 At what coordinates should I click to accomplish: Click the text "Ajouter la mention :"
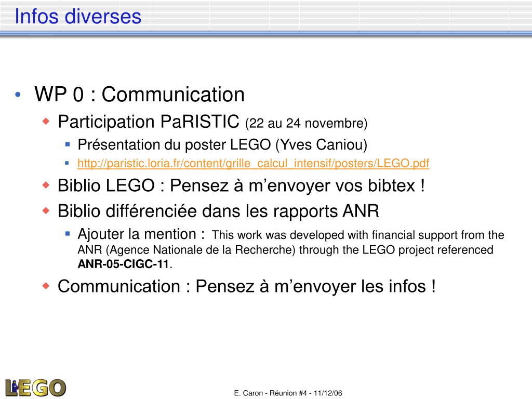point(141,234)
